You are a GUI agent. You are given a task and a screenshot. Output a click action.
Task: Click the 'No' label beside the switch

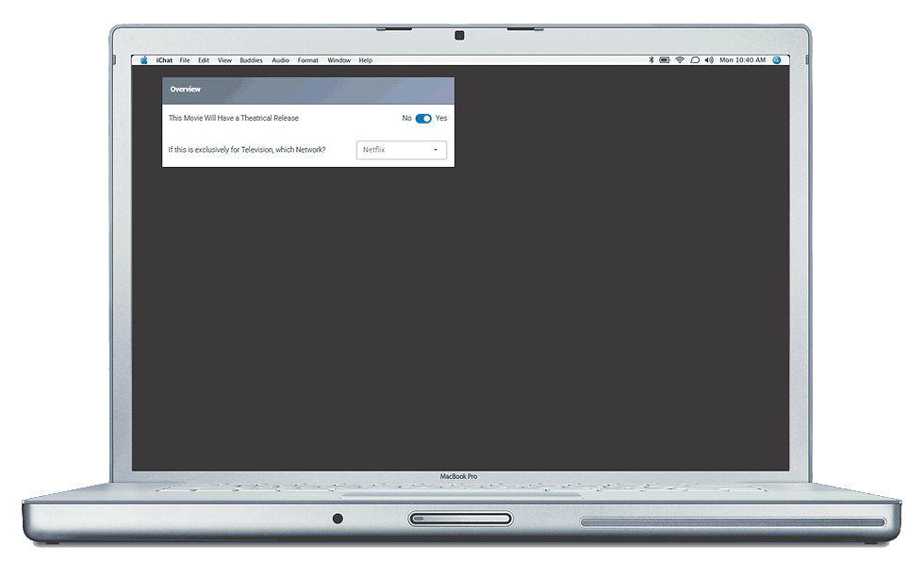(406, 119)
